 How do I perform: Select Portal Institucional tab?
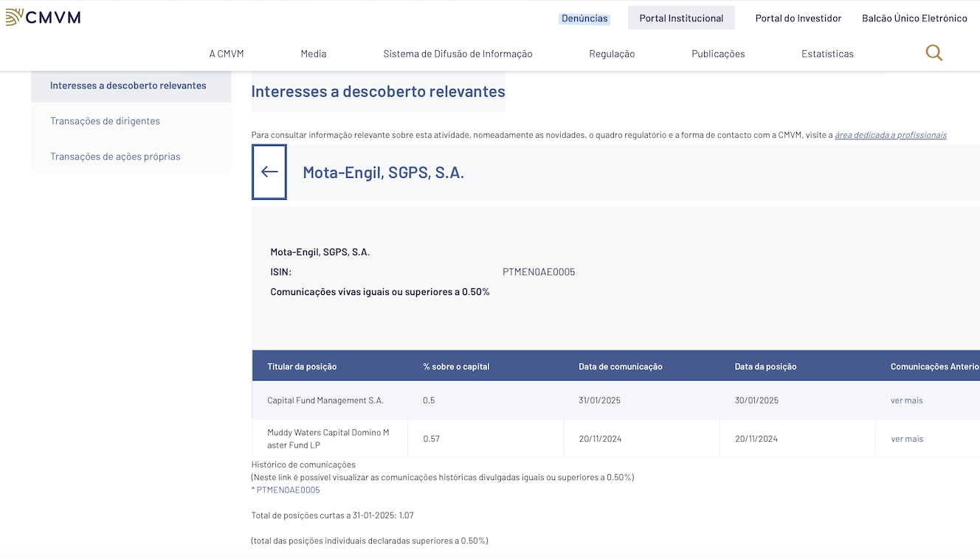click(681, 18)
